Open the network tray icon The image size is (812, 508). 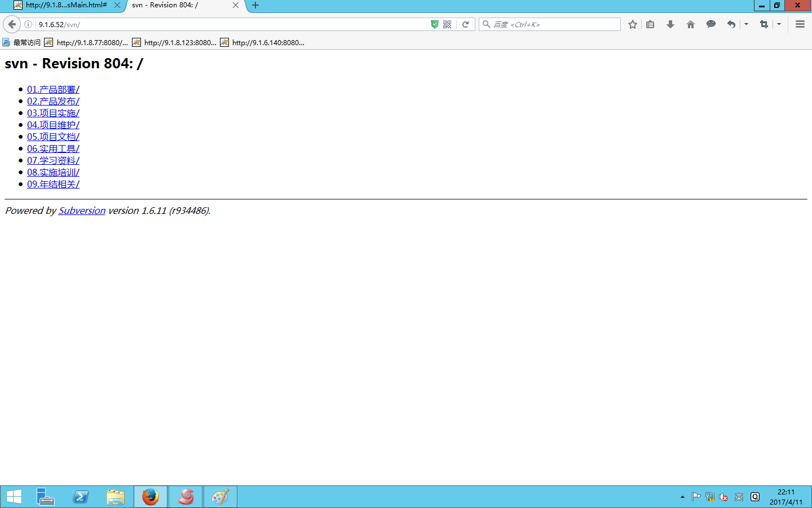click(x=710, y=497)
